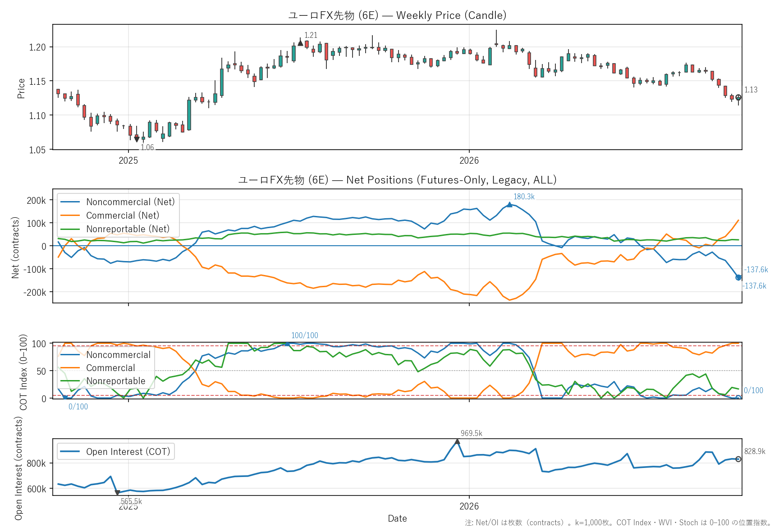Image resolution: width=779 pixels, height=532 pixels.
Task: Click the 828.9k last open interest annotation
Action: pos(755,451)
